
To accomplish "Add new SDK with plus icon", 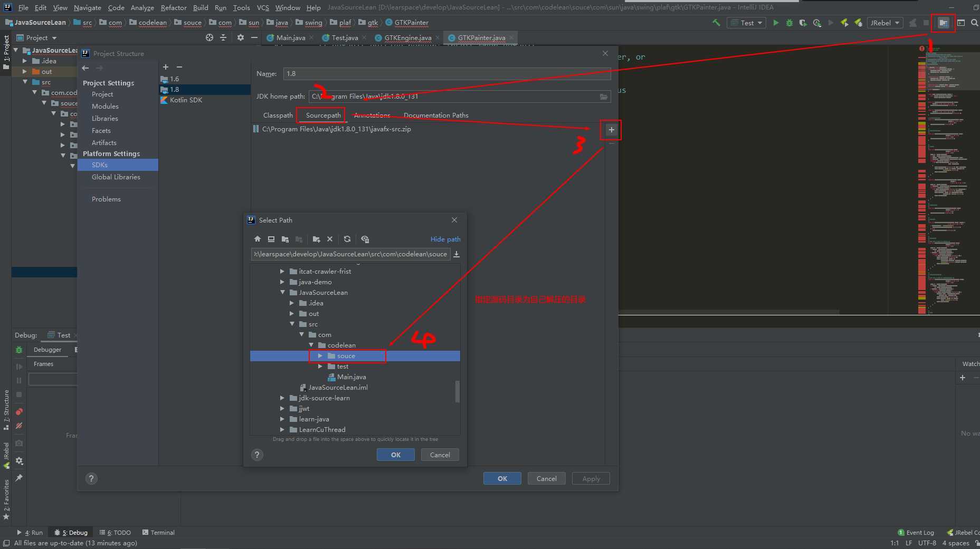I will click(166, 67).
